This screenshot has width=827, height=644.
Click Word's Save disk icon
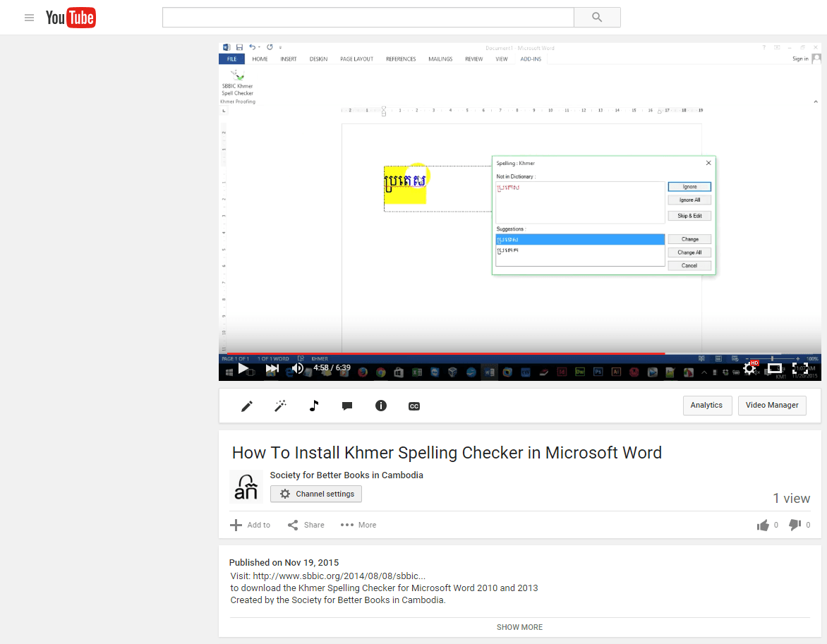click(239, 47)
